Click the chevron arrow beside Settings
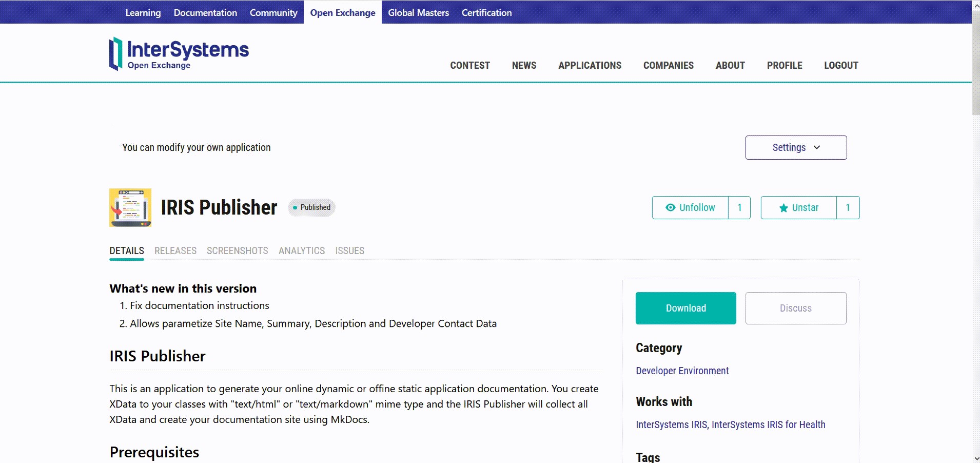This screenshot has width=980, height=463. [x=817, y=147]
